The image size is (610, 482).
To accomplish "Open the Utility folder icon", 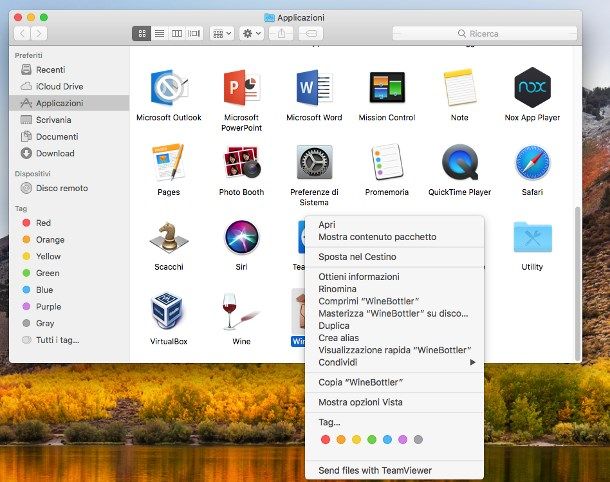I will tap(532, 237).
